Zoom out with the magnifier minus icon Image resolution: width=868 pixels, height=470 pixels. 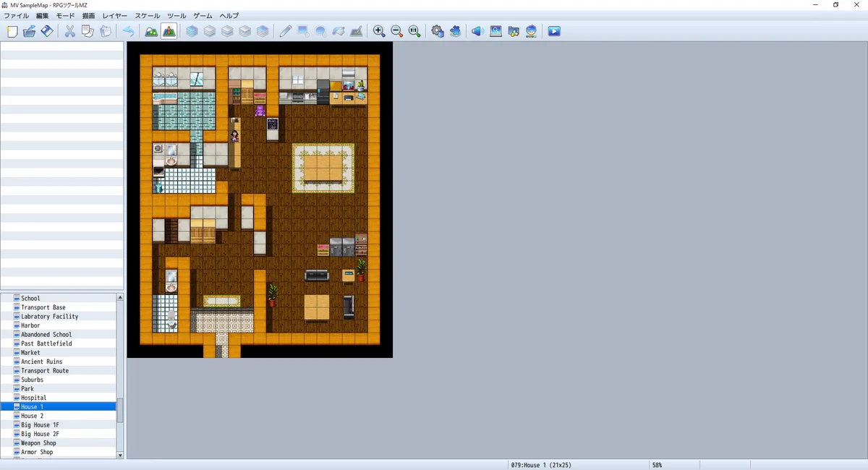click(396, 31)
